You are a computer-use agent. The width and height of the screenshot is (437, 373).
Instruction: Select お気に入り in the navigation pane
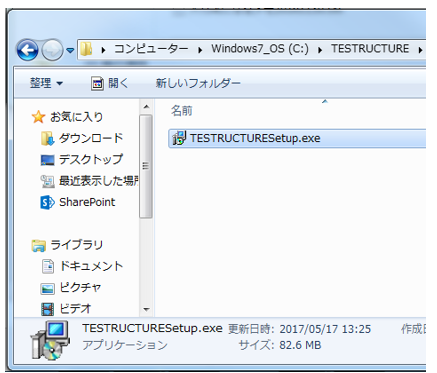pyautogui.click(x=76, y=117)
